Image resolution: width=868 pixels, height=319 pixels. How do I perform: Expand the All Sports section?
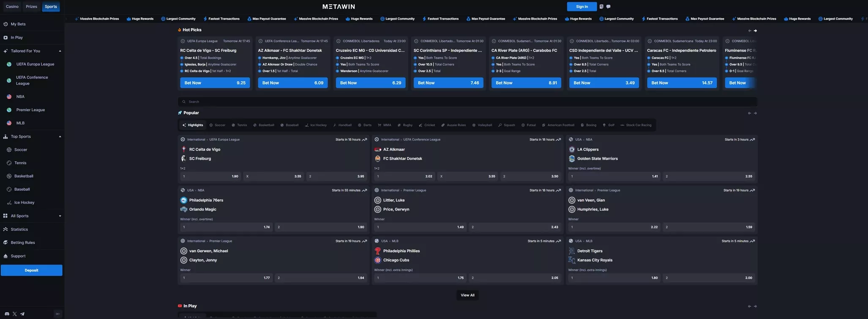coord(60,216)
